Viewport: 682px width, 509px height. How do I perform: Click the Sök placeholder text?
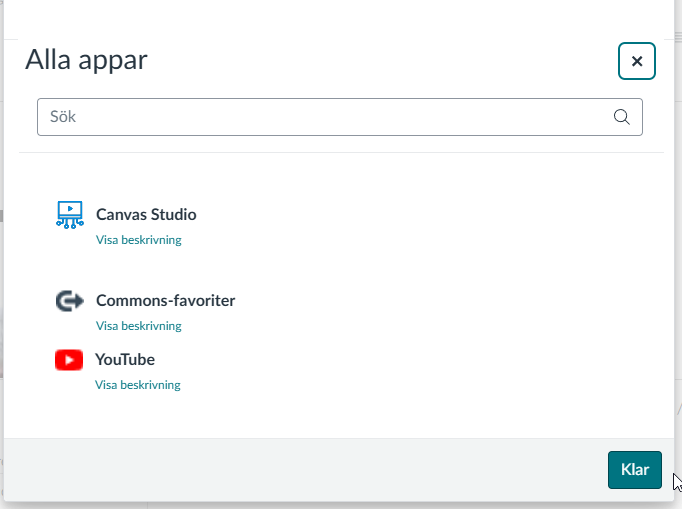pyautogui.click(x=63, y=117)
